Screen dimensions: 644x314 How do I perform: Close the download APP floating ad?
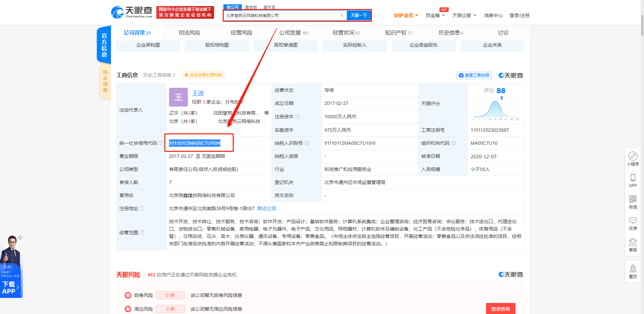pos(20,238)
